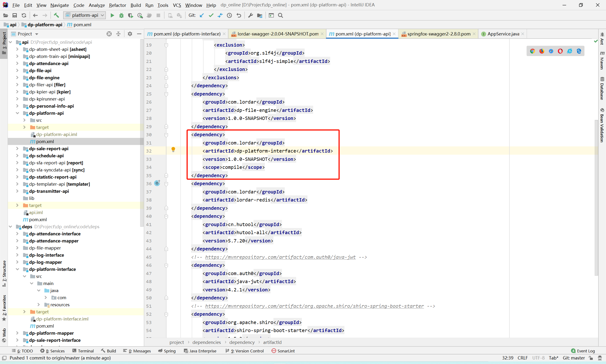Click the Back navigation arrow

[35, 15]
